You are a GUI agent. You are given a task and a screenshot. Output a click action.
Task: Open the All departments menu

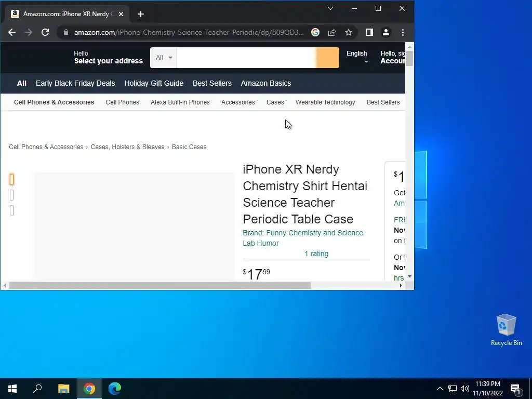[x=22, y=83]
